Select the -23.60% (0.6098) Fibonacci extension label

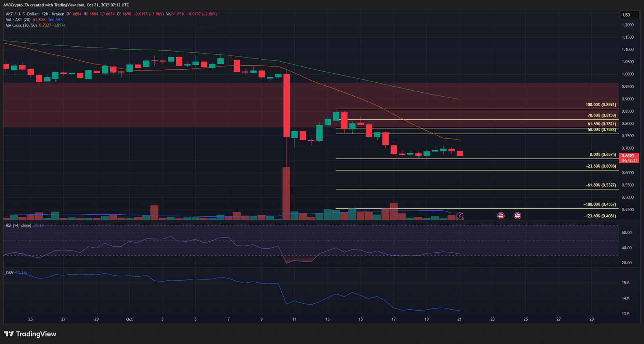coord(601,166)
